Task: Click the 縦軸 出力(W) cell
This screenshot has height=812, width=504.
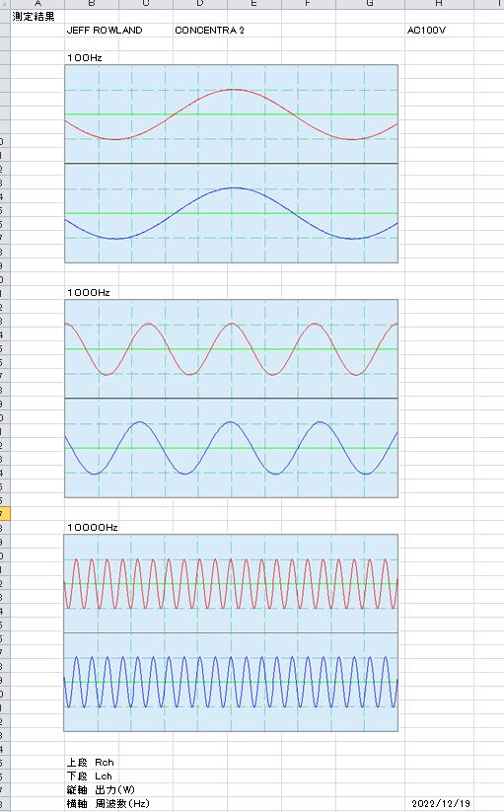Action: (x=101, y=789)
